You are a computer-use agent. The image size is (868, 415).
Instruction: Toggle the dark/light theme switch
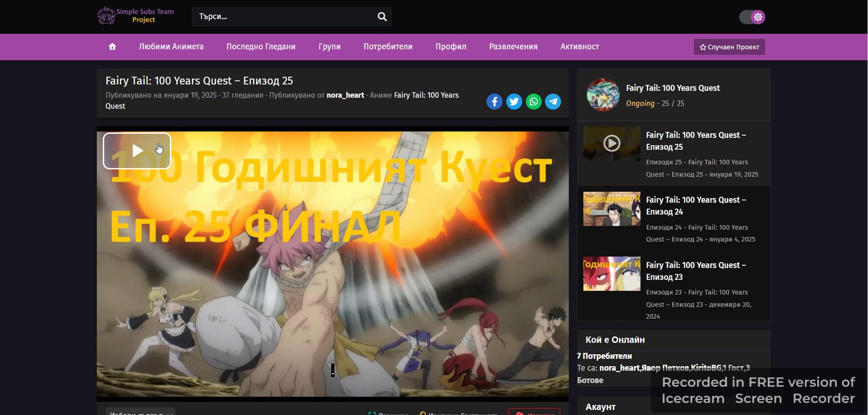[752, 17]
